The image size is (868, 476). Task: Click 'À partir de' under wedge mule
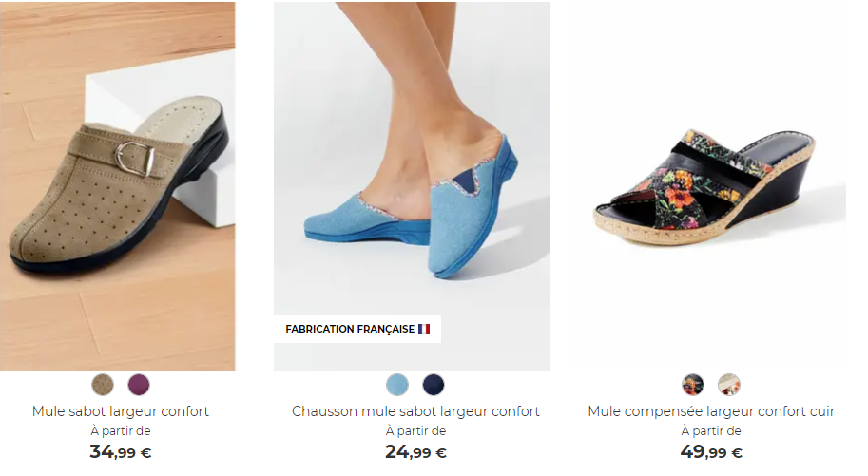coord(711,431)
